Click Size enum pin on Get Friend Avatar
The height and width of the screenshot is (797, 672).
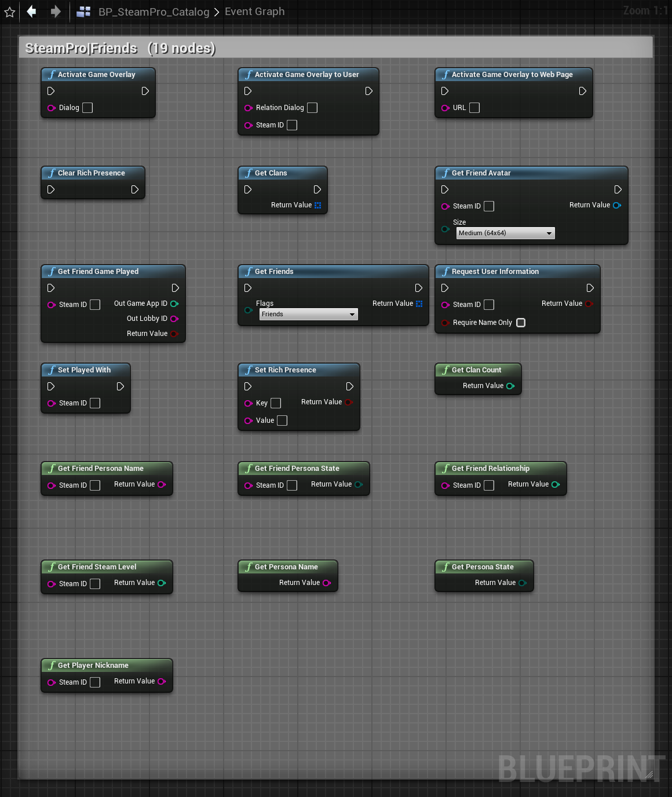pos(445,229)
